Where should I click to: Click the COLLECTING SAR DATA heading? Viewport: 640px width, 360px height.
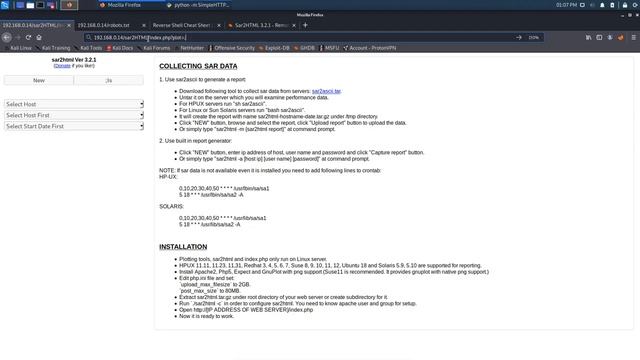coord(198,66)
